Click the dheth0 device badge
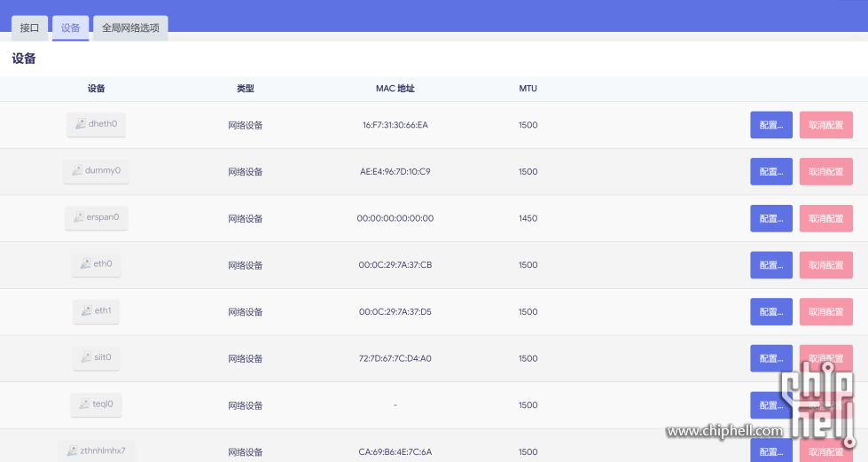Screen dimensions: 868x462 [97, 124]
